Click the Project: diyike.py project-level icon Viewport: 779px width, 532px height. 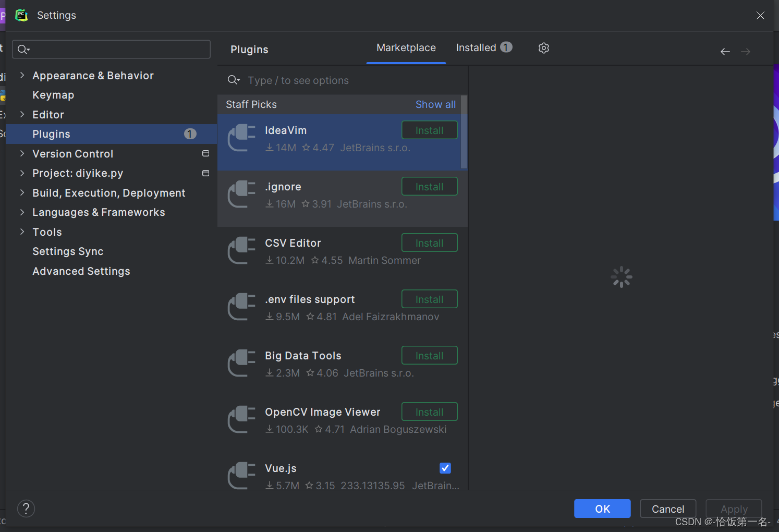(205, 173)
